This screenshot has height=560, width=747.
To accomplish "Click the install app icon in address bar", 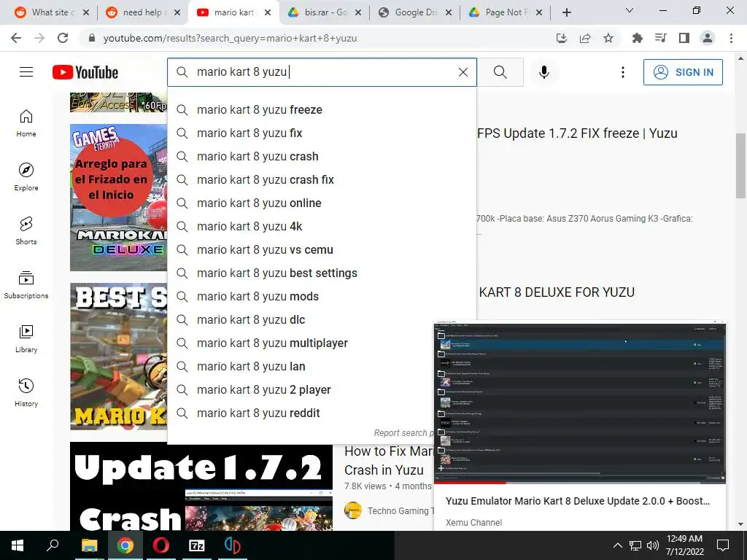I will coord(562,38).
